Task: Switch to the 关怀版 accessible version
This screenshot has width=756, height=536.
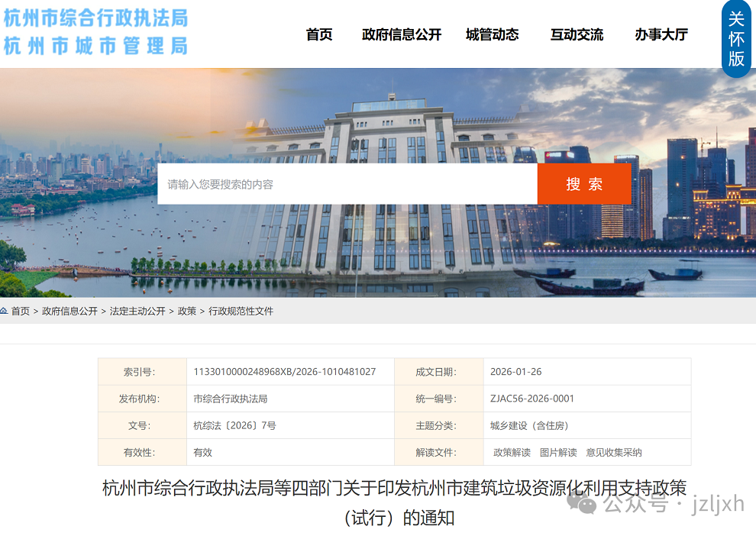Action: point(736,37)
